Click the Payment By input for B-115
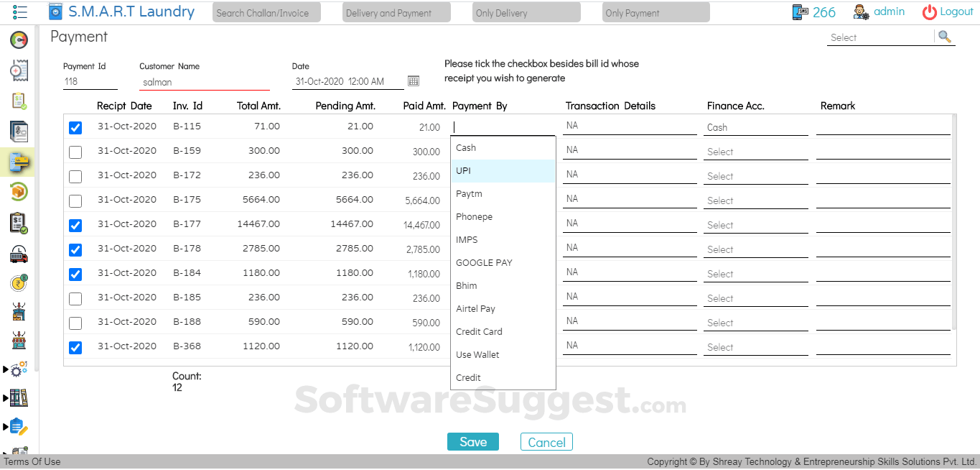Viewport: 980px width, 470px height. point(503,127)
